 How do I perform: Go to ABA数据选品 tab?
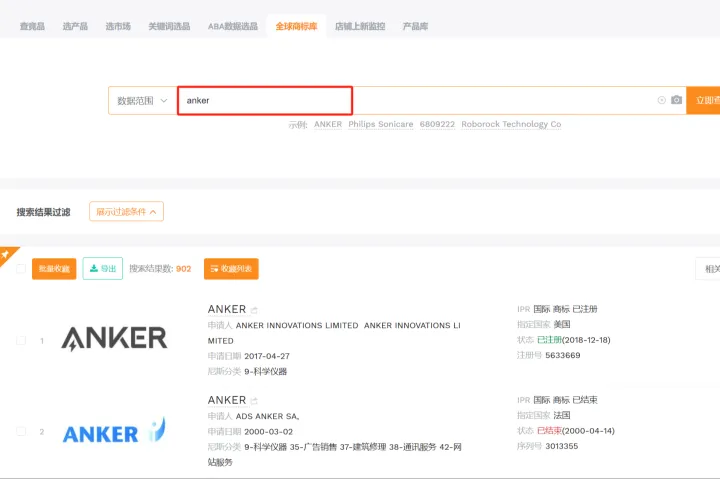coord(233,26)
